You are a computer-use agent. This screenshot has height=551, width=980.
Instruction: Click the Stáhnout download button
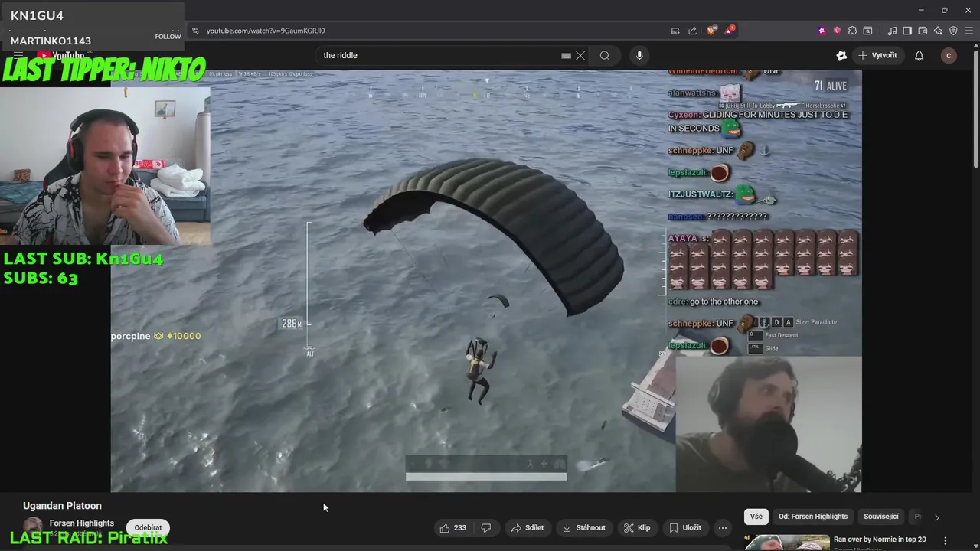[583, 527]
